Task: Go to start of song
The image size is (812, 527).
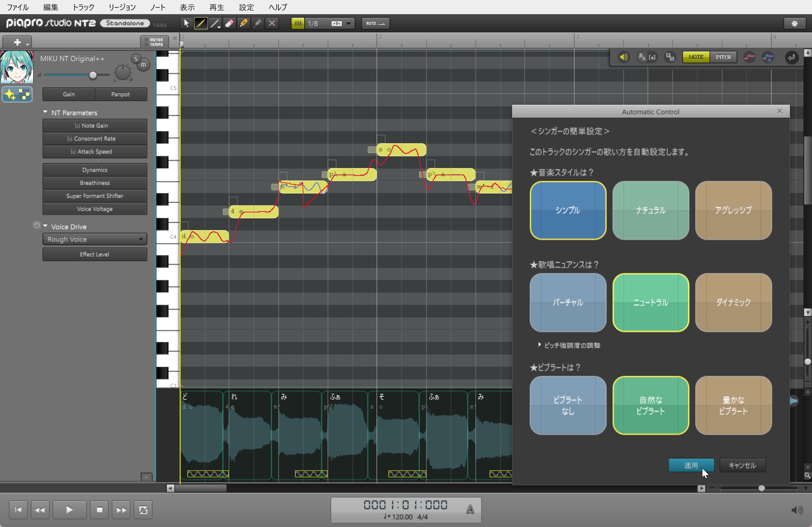Action: pyautogui.click(x=18, y=510)
